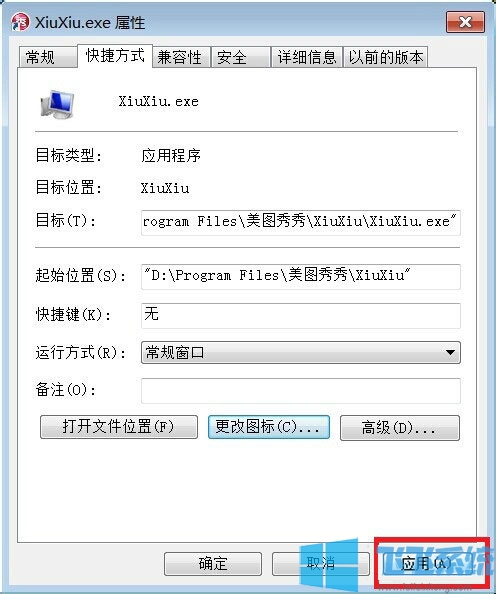This screenshot has width=496, height=594.
Task: Focus the 快捷键(K) shortcut key field
Action: 301,315
